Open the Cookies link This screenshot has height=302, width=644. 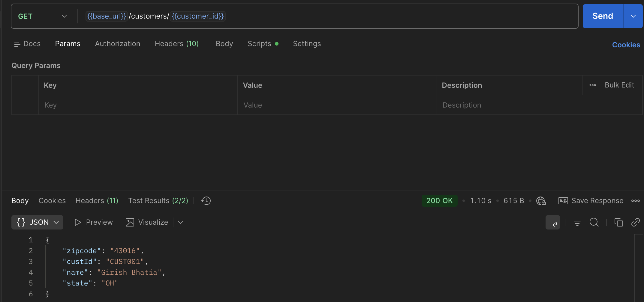tap(626, 45)
